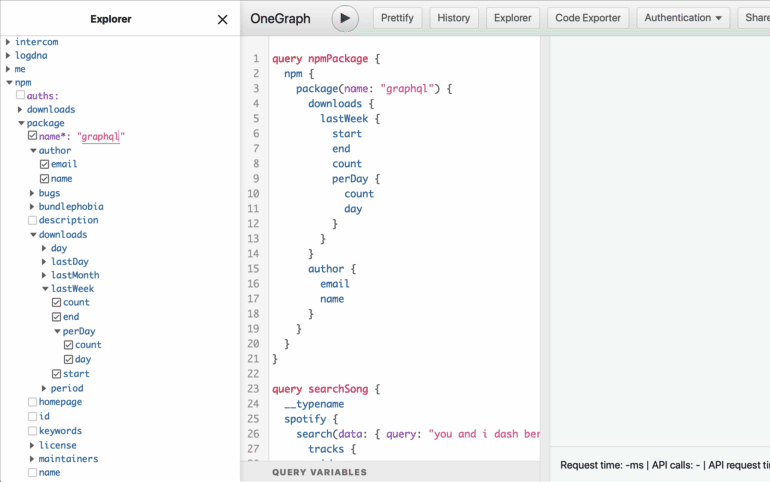The width and height of the screenshot is (770, 482).
Task: Click the Prettify button
Action: pos(399,18)
